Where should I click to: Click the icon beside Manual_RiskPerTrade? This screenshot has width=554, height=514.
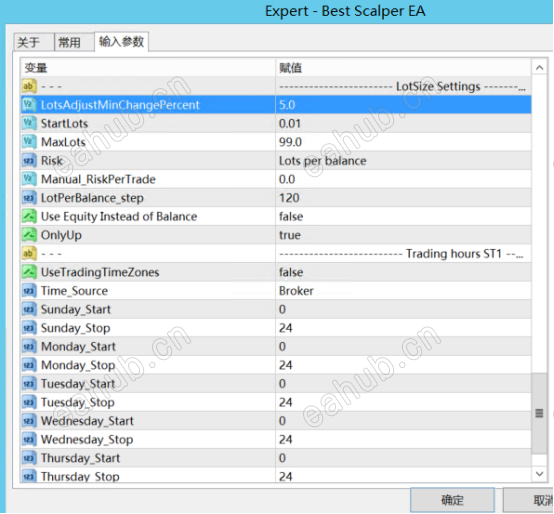[29, 179]
